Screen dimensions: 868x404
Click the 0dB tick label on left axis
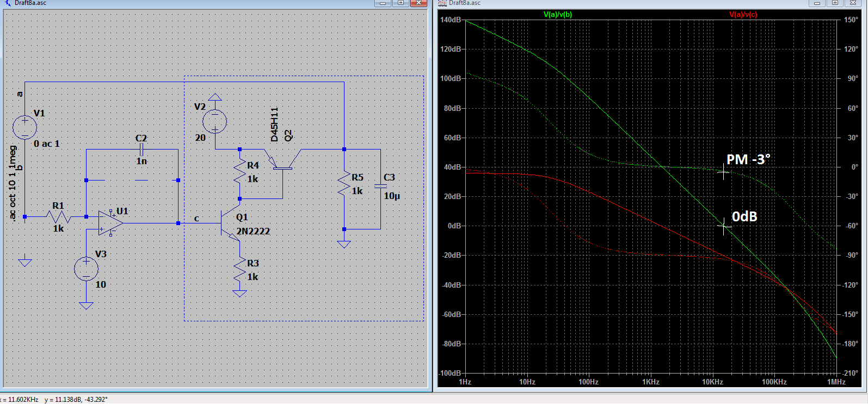click(454, 226)
